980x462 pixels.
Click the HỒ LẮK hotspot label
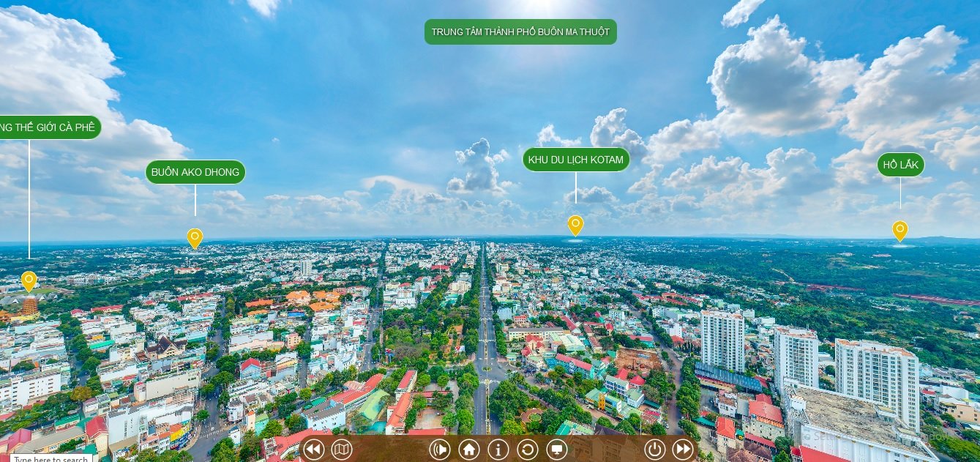900,165
